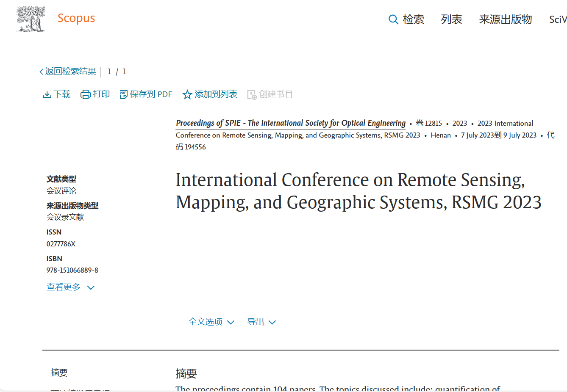Click the Scopus brand name link
567x392 pixels.
pyautogui.click(x=76, y=18)
